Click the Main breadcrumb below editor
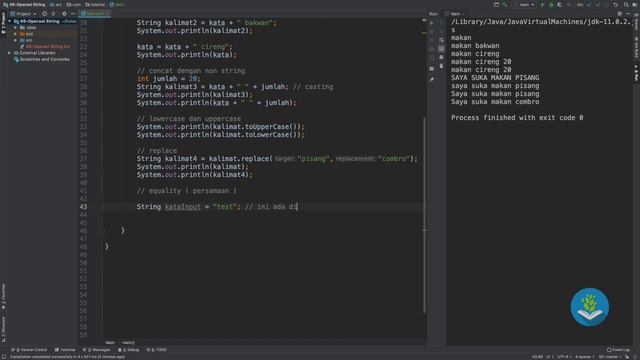Screen dimensions: 640x360 click(x=110, y=342)
